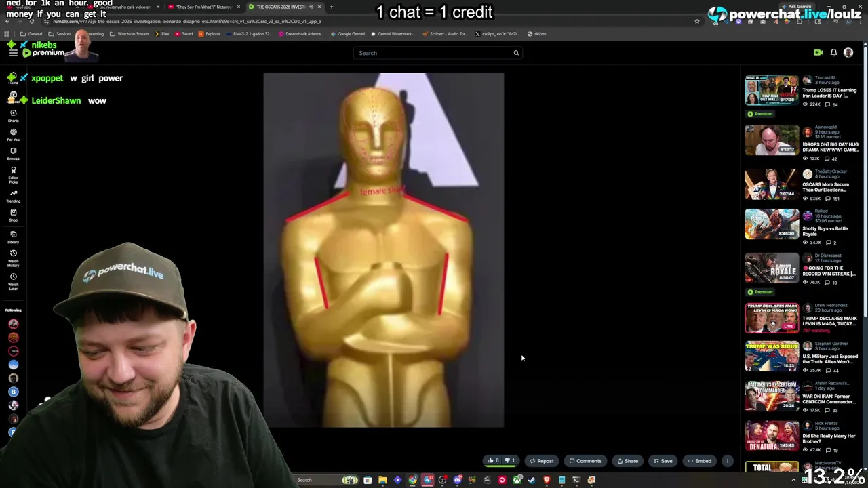Open the Services bookmarks folder
The height and width of the screenshot is (488, 868).
(61, 34)
